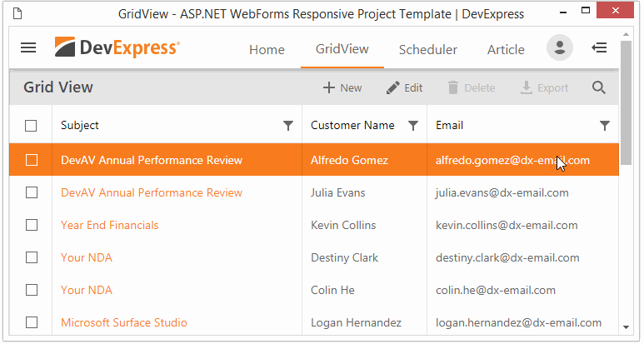Click the Edit pencil toolbar item
Screen dimensions: 644x344
404,87
